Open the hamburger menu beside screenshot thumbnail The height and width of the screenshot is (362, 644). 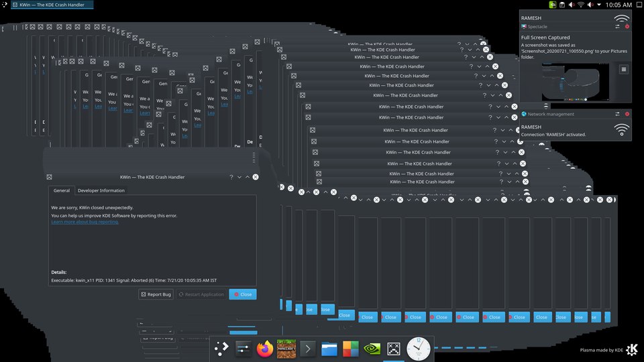pos(624,69)
